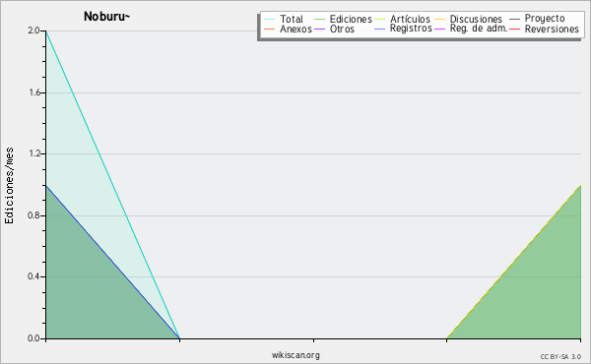Viewport: 591px width, 364px height.
Task: Click the Reg. de adm. legend entry
Action: pyautogui.click(x=471, y=29)
